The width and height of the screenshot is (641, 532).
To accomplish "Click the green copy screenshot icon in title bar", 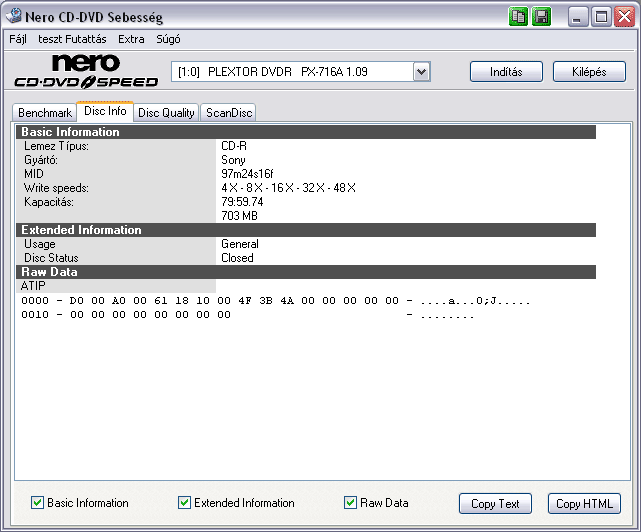I will (x=518, y=17).
